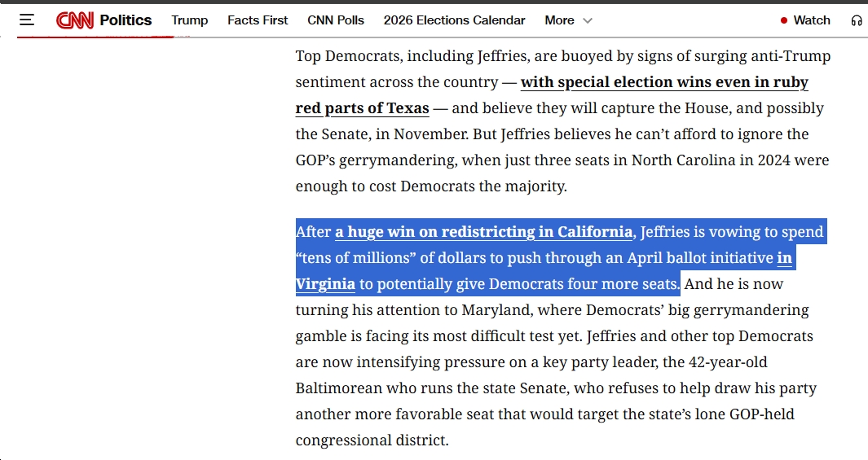Open the More navigation menu
Image resolution: width=868 pixels, height=460 pixels.
[560, 20]
